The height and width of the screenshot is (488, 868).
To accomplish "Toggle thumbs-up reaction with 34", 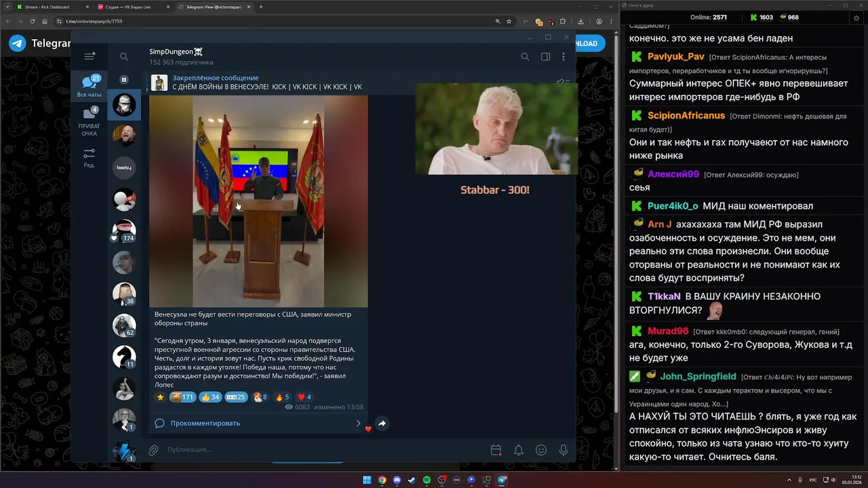I will (211, 397).
